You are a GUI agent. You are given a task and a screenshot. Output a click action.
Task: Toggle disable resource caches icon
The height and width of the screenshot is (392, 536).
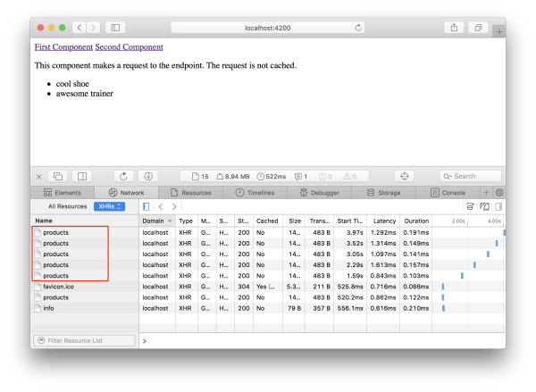tap(484, 206)
